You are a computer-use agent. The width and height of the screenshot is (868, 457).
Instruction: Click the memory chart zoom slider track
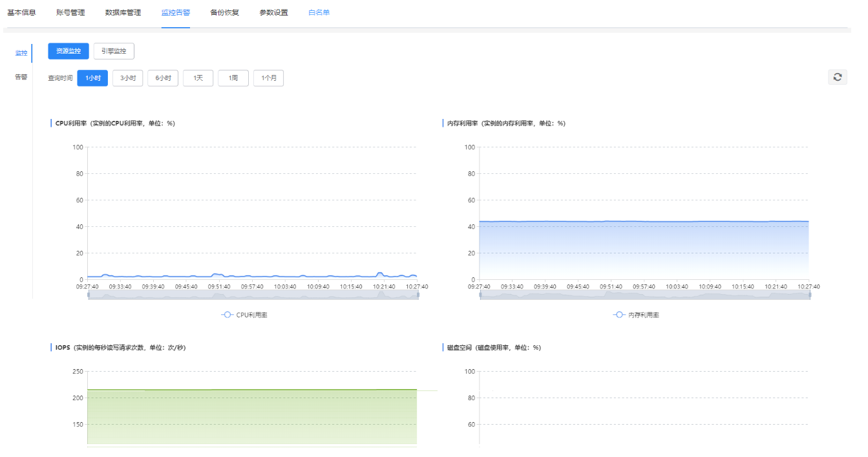[645, 295]
